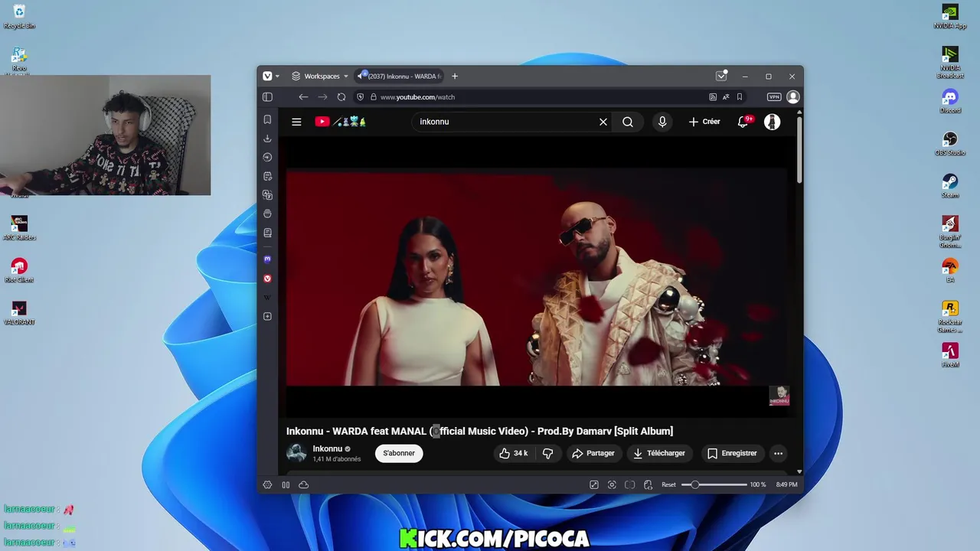This screenshot has height=551, width=980.
Task: Capture page with camera icon
Action: [612, 484]
